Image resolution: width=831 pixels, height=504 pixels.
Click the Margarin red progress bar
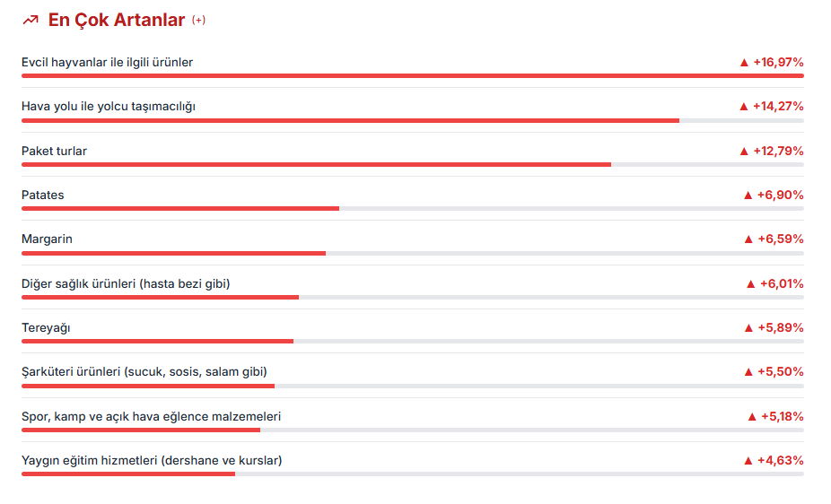(x=173, y=253)
